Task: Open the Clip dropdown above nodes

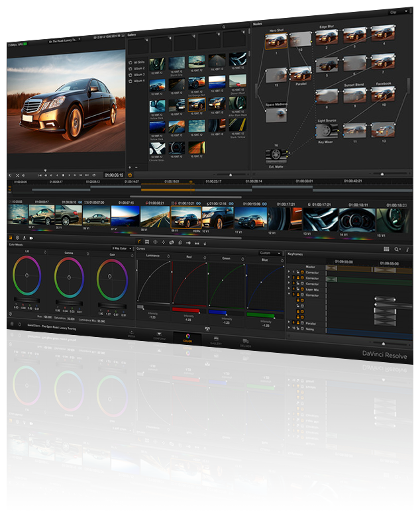Action: [399, 12]
